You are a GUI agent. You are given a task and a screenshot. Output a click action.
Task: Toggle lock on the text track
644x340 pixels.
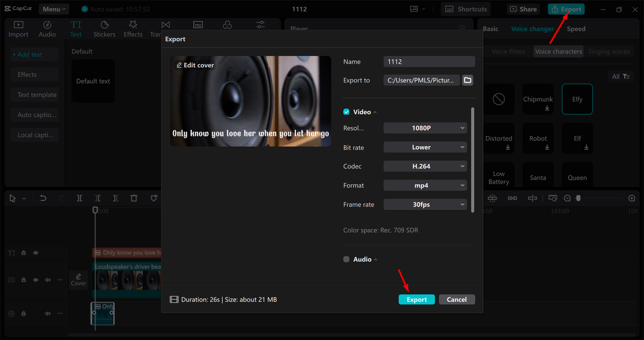click(x=24, y=253)
